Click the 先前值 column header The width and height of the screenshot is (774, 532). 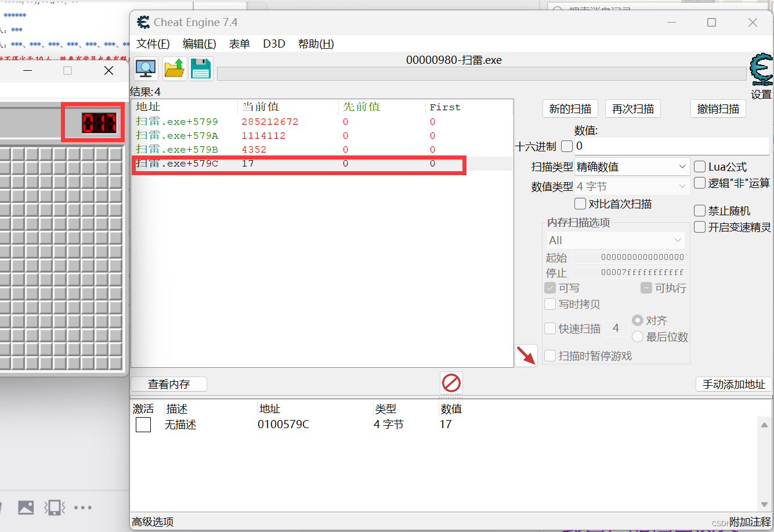(382, 107)
